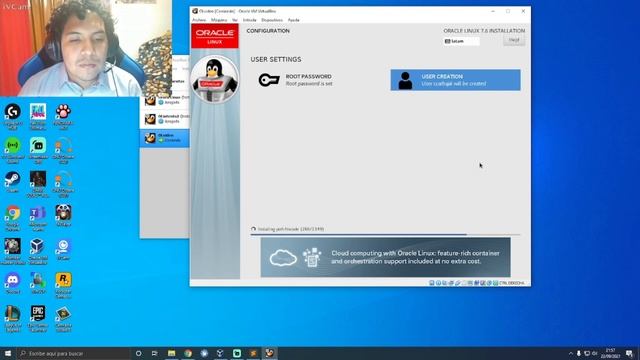The image size is (640, 360).
Task: Open the Discord desktop shortcut
Action: 13,283
